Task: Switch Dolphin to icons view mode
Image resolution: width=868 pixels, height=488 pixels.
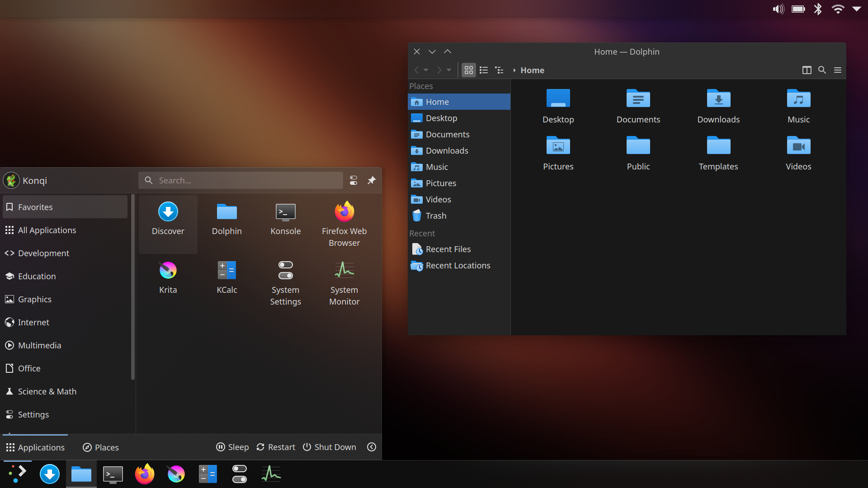Action: pos(469,70)
